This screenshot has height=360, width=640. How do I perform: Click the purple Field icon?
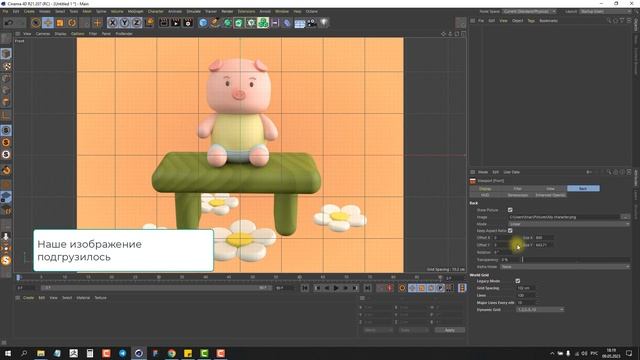click(275, 23)
